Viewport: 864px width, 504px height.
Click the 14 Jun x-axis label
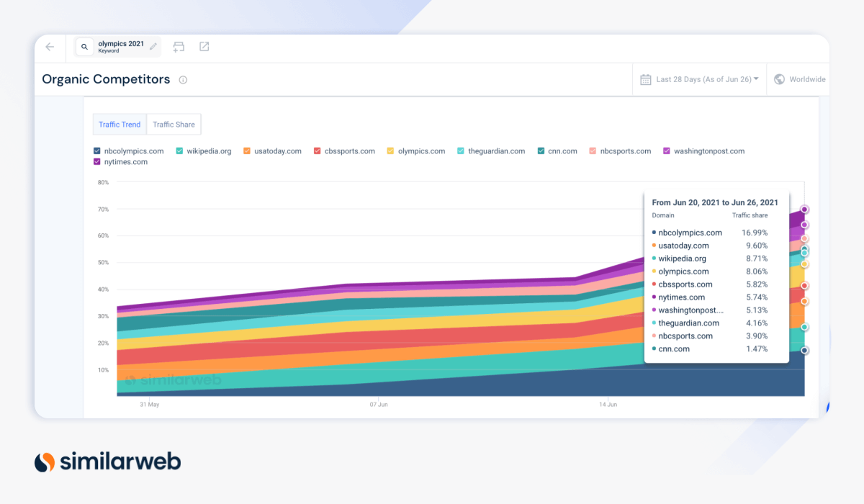click(x=608, y=405)
